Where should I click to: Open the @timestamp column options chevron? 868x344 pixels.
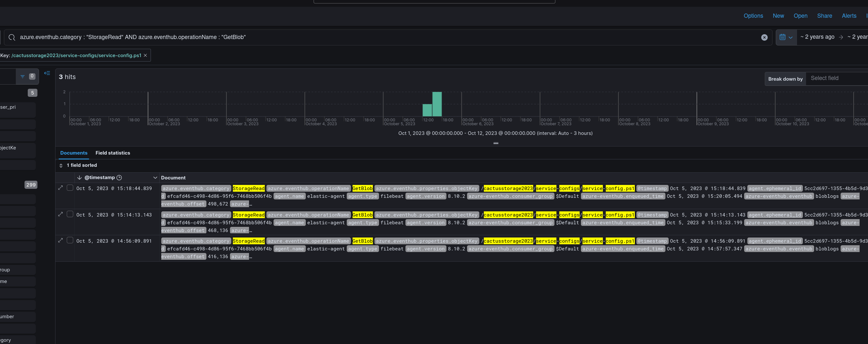click(x=155, y=178)
